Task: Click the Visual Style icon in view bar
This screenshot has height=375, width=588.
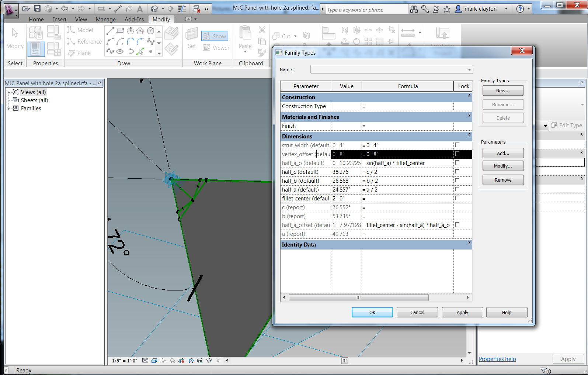Action: tap(154, 361)
